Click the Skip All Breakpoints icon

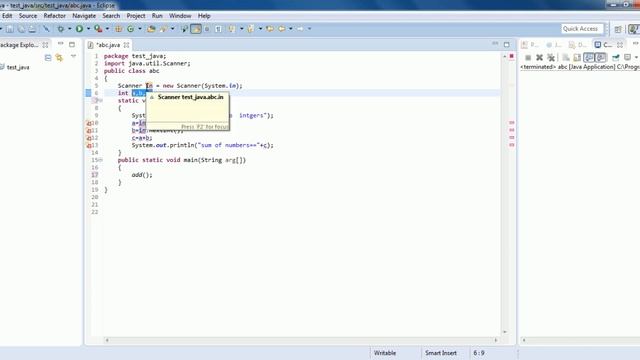pos(46,29)
